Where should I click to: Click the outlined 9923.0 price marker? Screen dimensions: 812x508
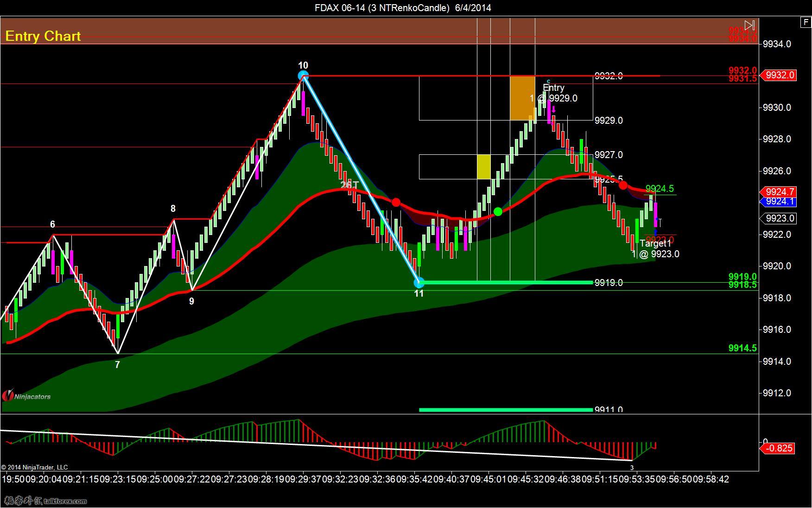(779, 218)
